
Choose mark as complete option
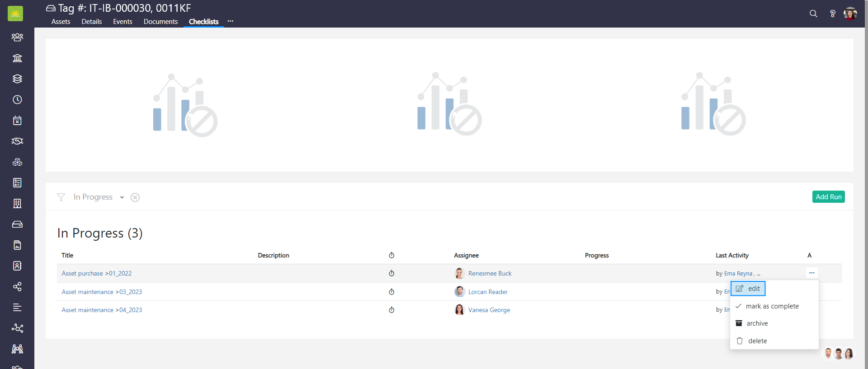pyautogui.click(x=772, y=306)
